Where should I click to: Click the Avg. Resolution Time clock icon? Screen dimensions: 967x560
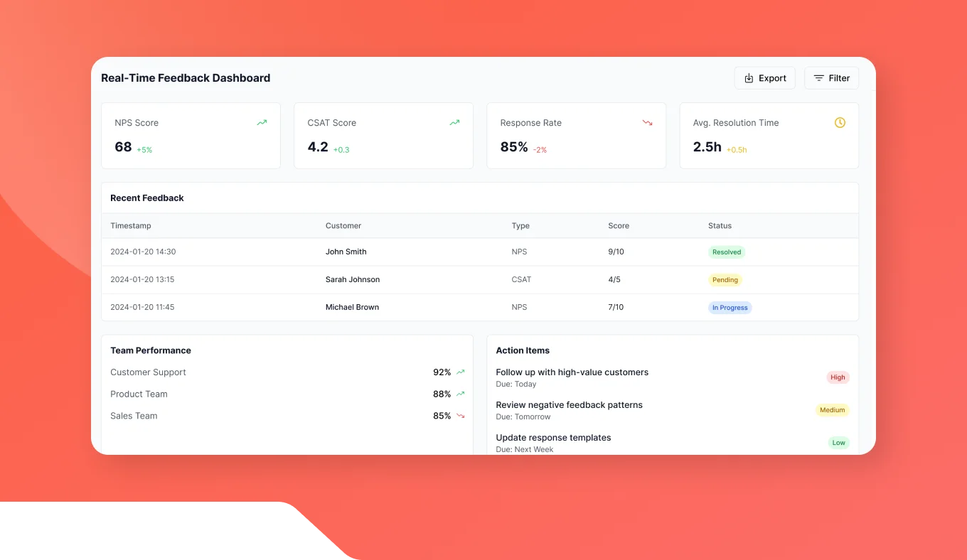click(x=840, y=123)
